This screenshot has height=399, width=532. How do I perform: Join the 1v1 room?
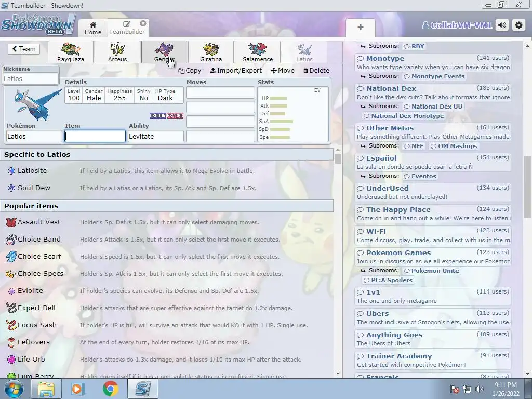click(x=433, y=296)
